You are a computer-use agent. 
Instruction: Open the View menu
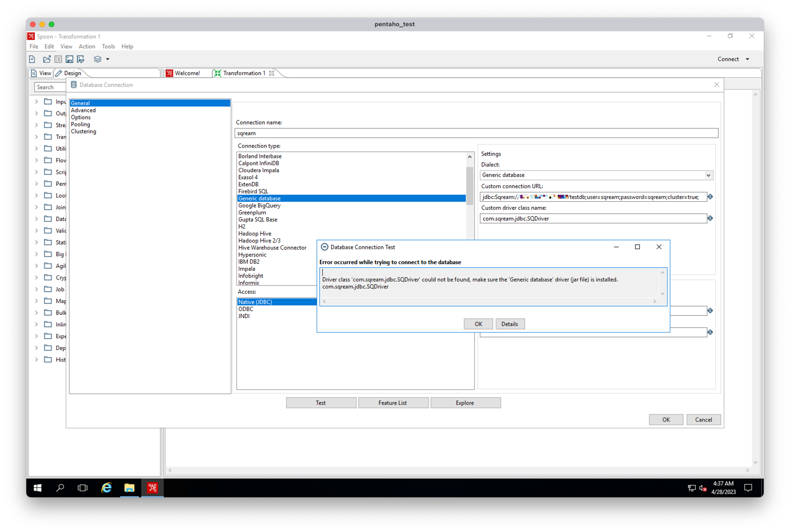[x=66, y=46]
